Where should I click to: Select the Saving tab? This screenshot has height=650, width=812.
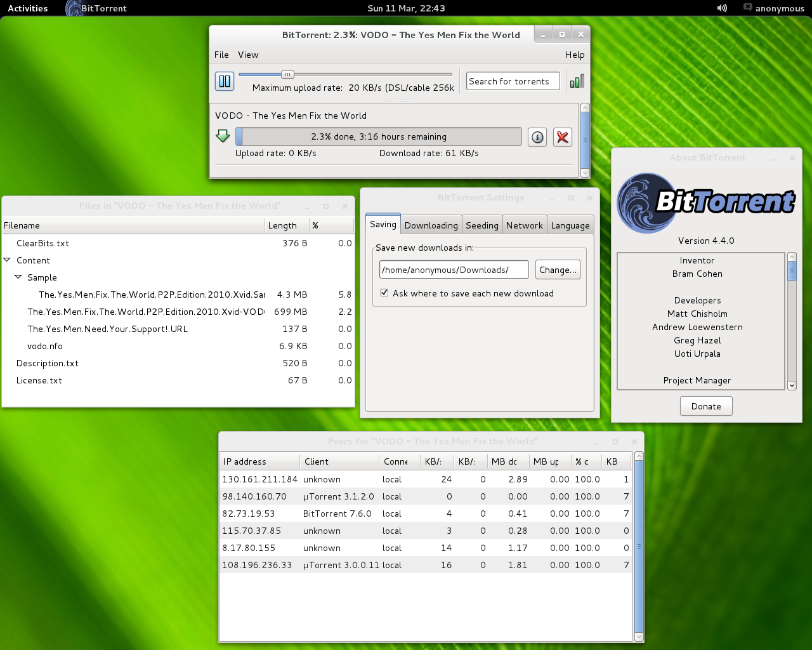(x=383, y=224)
